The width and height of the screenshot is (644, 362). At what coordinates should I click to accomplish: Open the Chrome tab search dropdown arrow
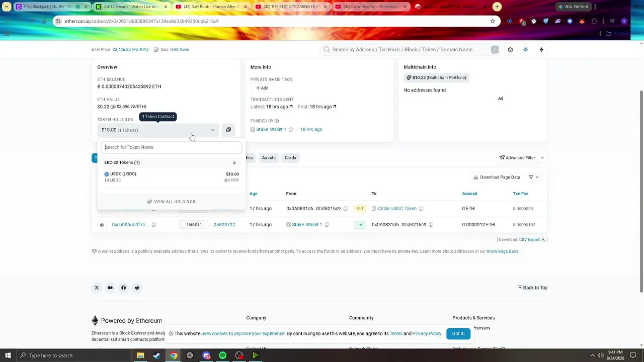click(7, 7)
